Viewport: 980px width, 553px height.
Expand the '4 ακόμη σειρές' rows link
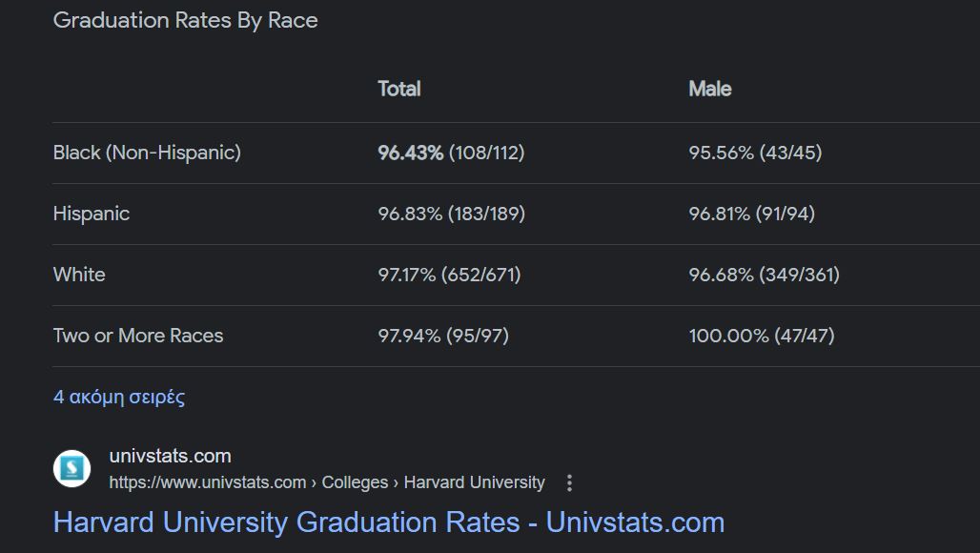tap(119, 397)
